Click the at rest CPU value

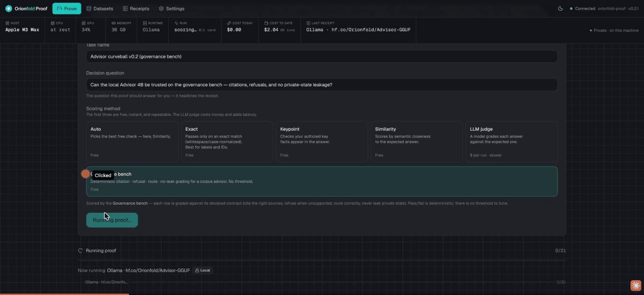tap(60, 30)
